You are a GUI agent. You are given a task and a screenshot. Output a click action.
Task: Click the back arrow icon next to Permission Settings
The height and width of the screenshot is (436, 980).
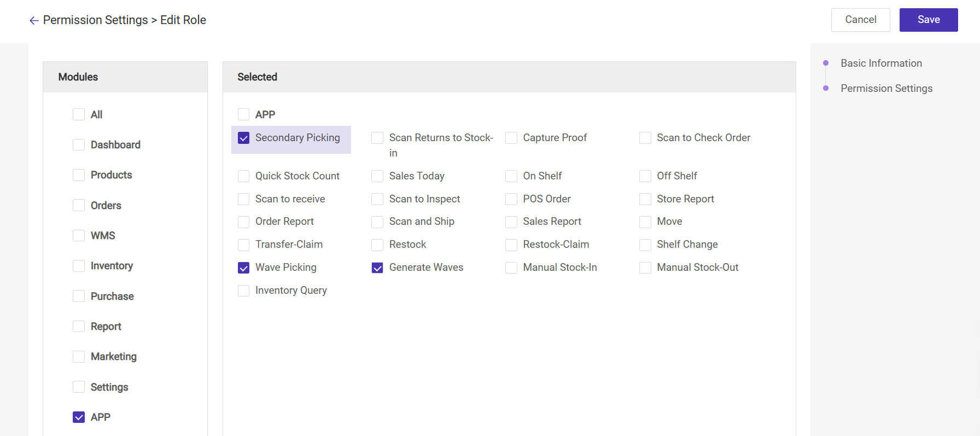[x=34, y=21]
